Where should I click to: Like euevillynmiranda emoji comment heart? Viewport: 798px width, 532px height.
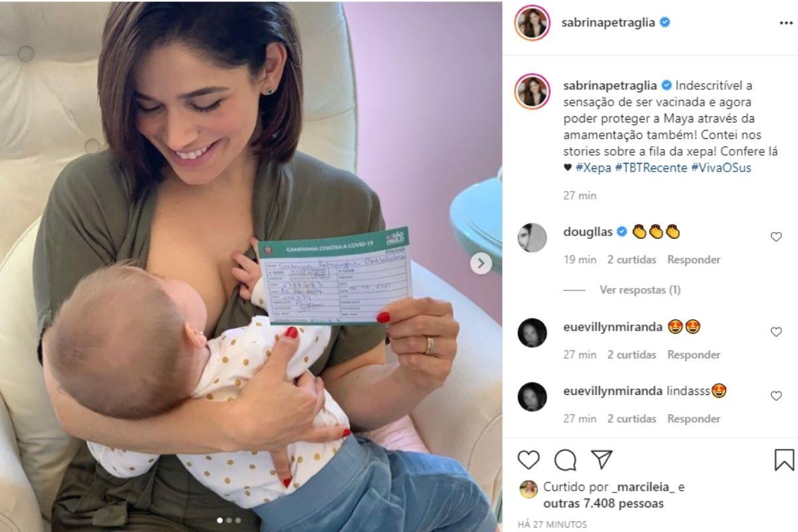click(x=776, y=332)
